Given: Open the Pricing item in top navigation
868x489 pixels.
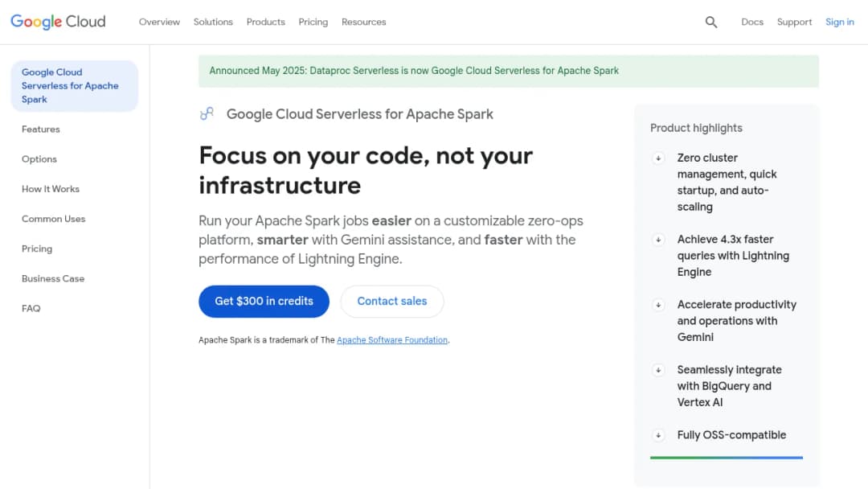Looking at the screenshot, I should click(x=313, y=23).
